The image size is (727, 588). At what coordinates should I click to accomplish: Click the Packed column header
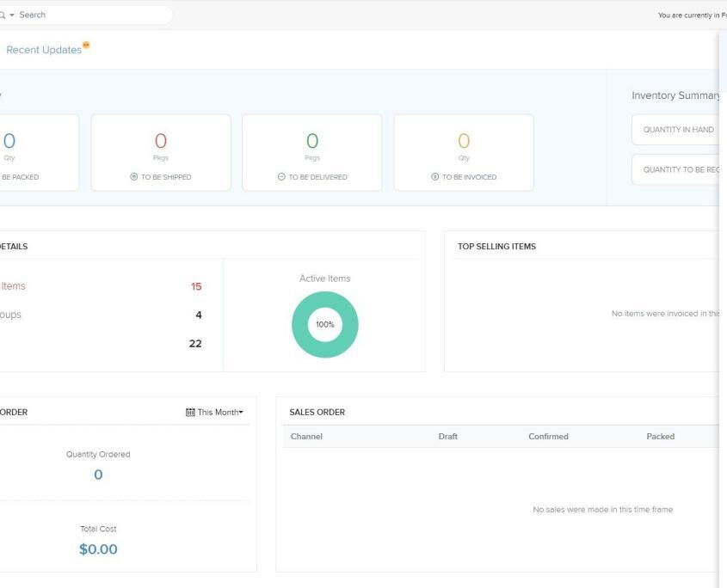pos(660,437)
